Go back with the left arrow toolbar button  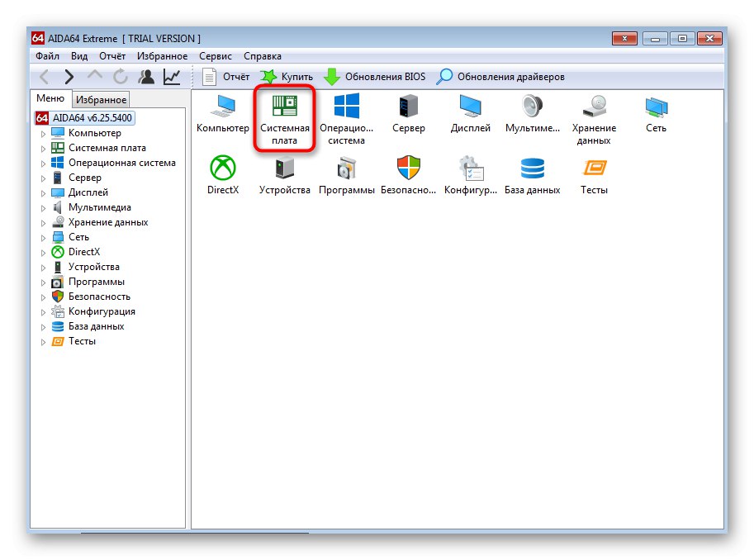pyautogui.click(x=45, y=77)
